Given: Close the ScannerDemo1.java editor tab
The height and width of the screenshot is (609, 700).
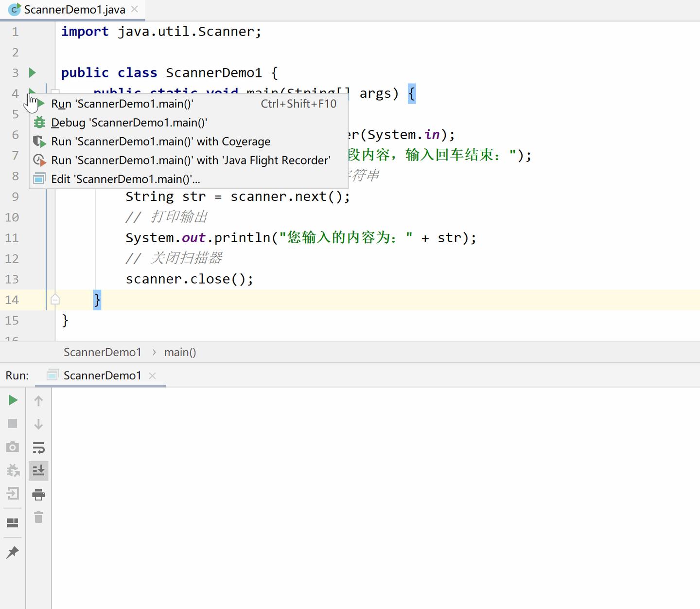Looking at the screenshot, I should pos(135,9).
